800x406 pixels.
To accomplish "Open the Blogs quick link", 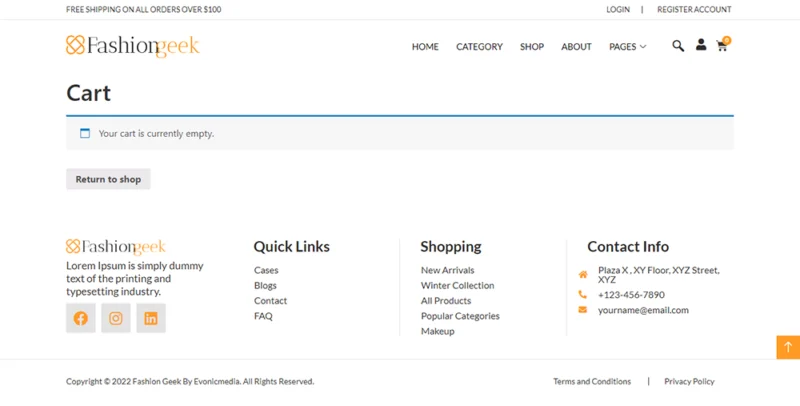I will [265, 286].
